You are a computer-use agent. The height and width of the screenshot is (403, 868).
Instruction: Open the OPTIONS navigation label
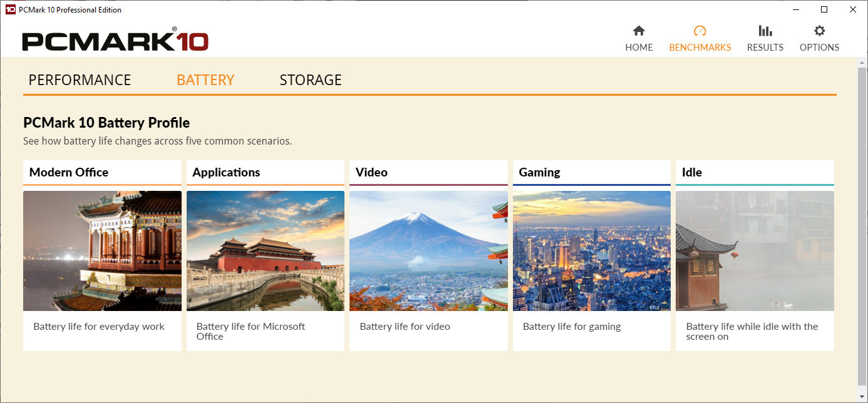[819, 48]
